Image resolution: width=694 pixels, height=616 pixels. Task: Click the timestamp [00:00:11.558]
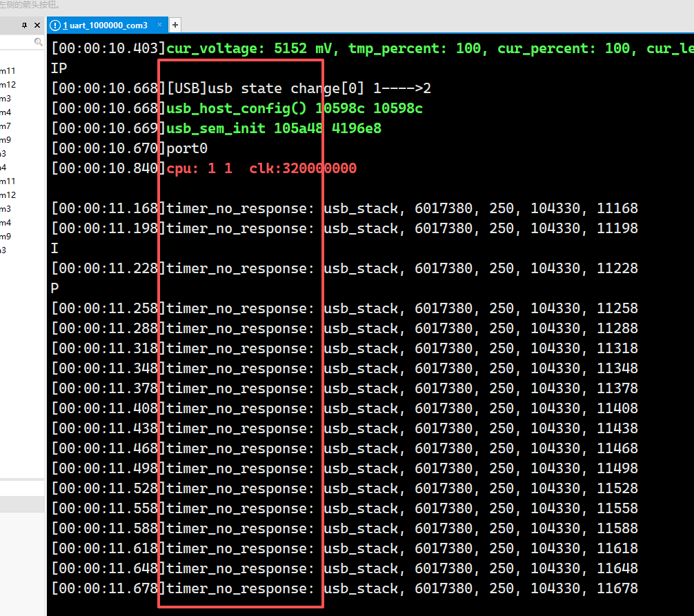tap(108, 508)
